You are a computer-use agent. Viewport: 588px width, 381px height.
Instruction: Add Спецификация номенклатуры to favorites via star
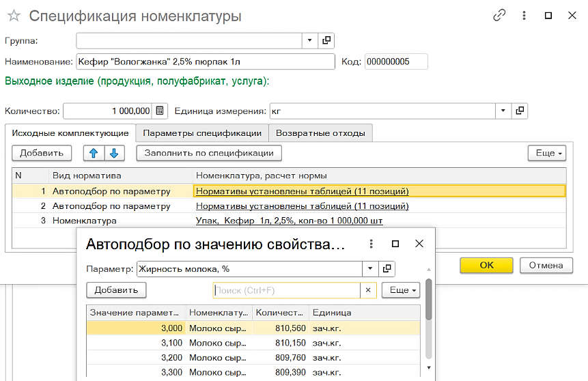pos(14,16)
